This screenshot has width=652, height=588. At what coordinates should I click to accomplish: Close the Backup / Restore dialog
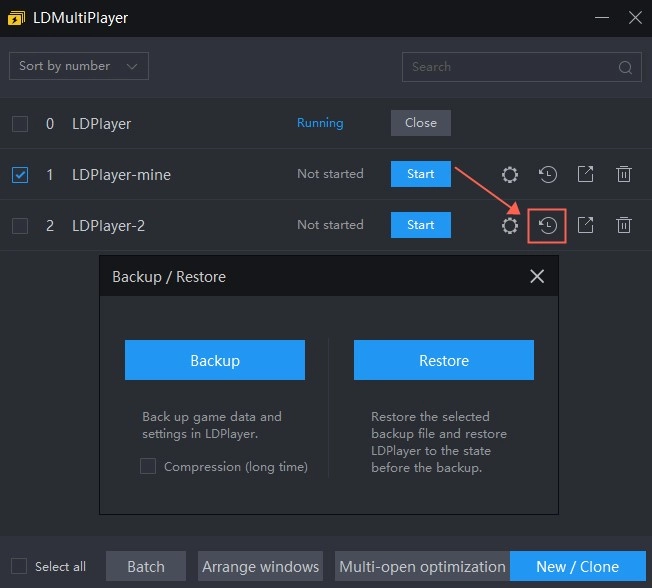[537, 276]
